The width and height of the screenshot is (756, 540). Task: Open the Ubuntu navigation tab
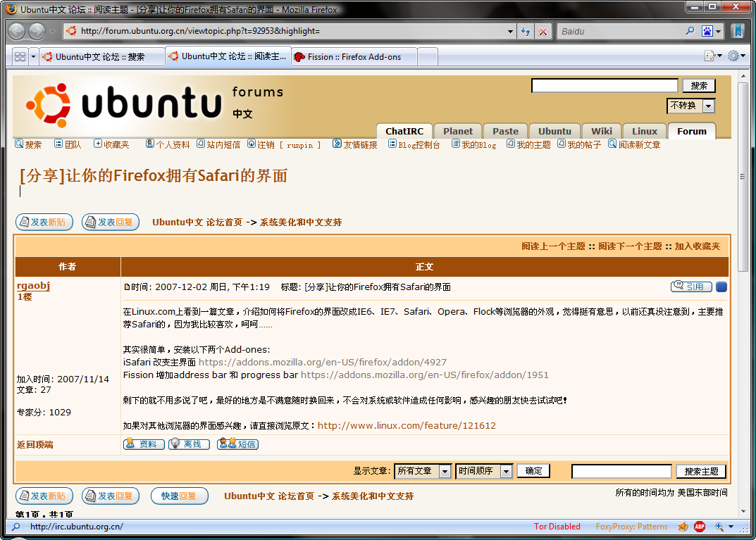[x=554, y=131]
